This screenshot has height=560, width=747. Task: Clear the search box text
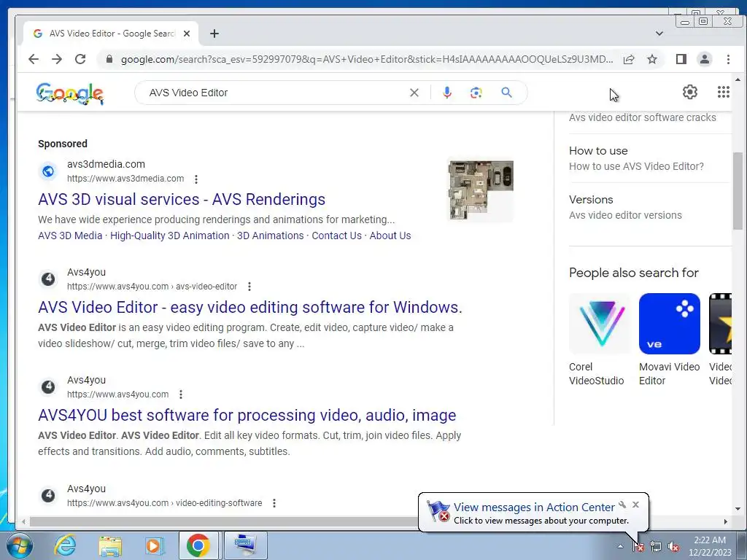point(414,93)
